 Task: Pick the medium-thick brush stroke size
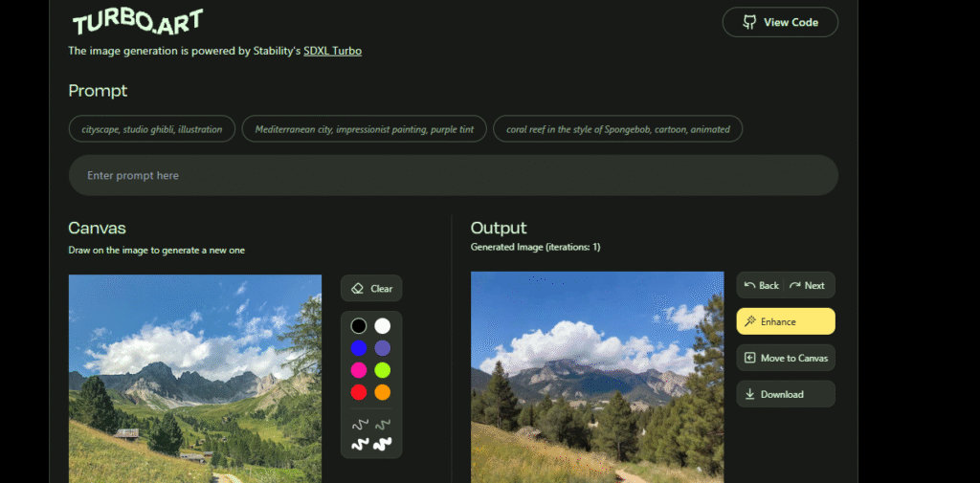[x=360, y=444]
